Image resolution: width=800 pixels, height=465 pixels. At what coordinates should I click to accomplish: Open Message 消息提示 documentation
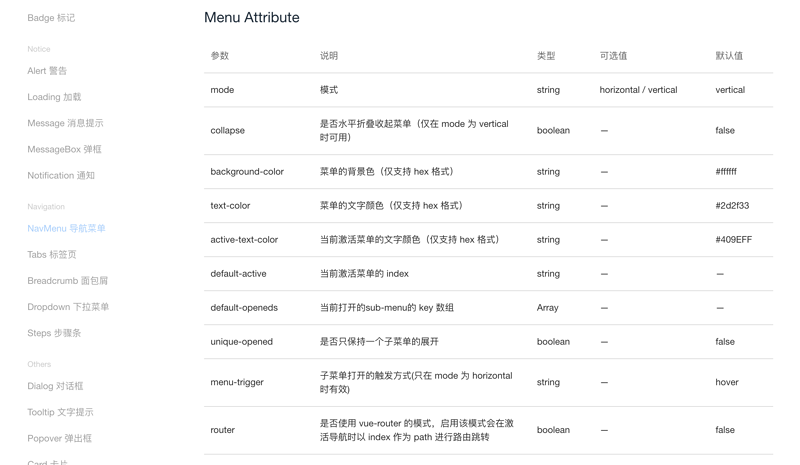[65, 123]
